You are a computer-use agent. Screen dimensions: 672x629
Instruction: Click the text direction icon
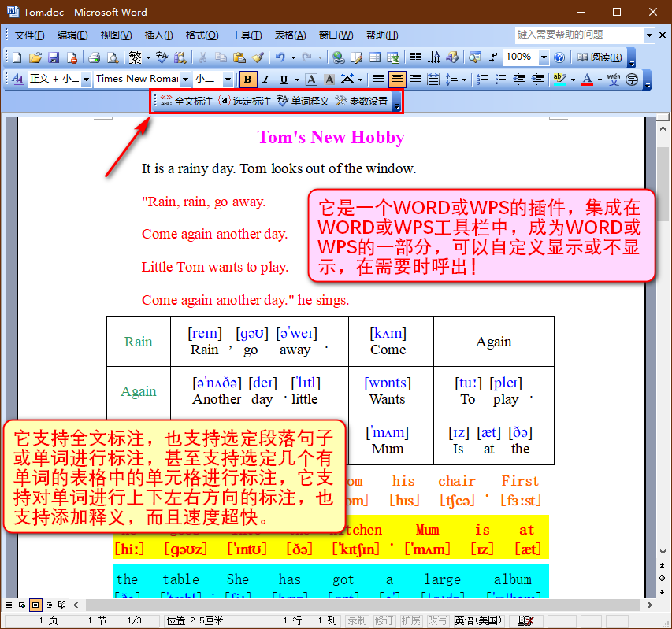pos(434,57)
